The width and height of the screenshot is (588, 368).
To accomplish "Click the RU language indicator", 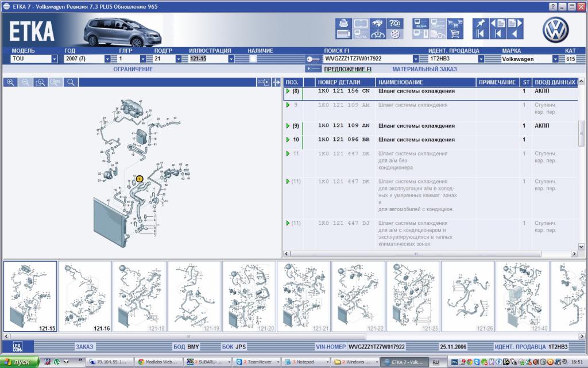I will point(435,362).
